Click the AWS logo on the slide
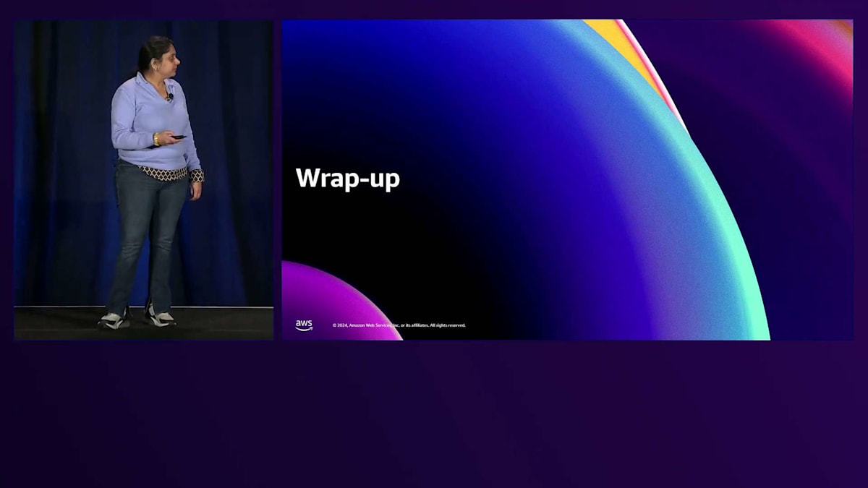The image size is (868, 488). [x=304, y=325]
